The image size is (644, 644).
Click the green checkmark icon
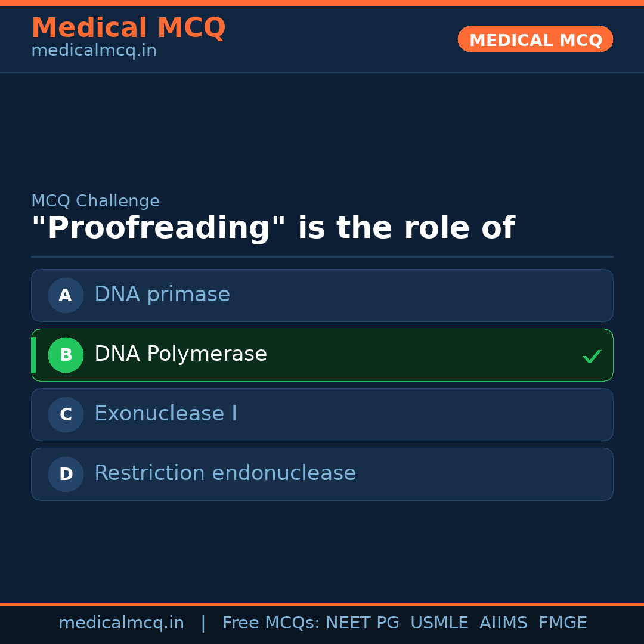coord(592,356)
